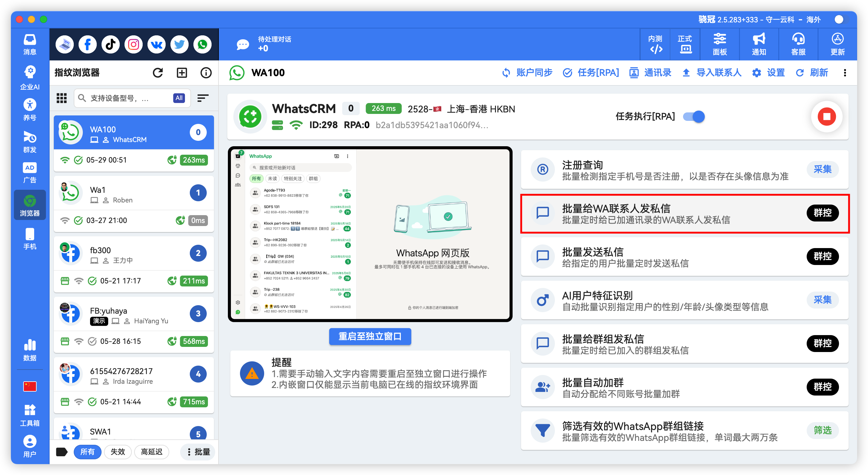Select the fb300 王力中 account card
The image size is (868, 475).
point(134,264)
